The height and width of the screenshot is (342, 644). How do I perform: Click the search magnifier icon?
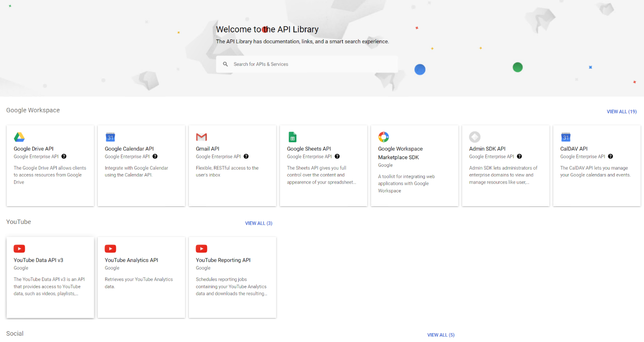pos(225,64)
